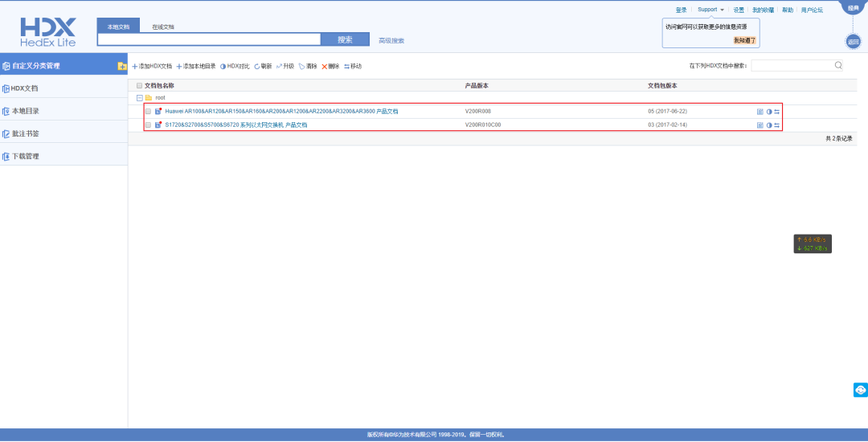The image size is (868, 442).
Task: Open 自定义分类管理 in the sidebar
Action: [x=63, y=66]
